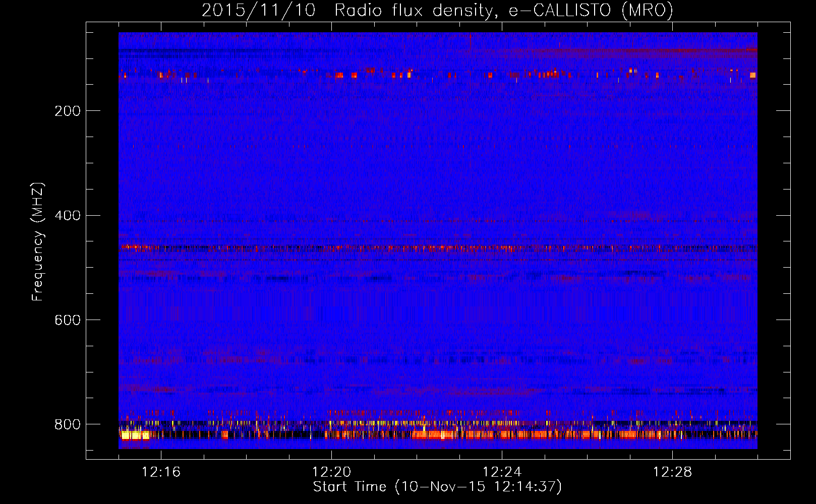Click the plot title "Radio flux density, e-CALLISTO (MRO)"
The height and width of the screenshot is (504, 816).
[x=503, y=11]
